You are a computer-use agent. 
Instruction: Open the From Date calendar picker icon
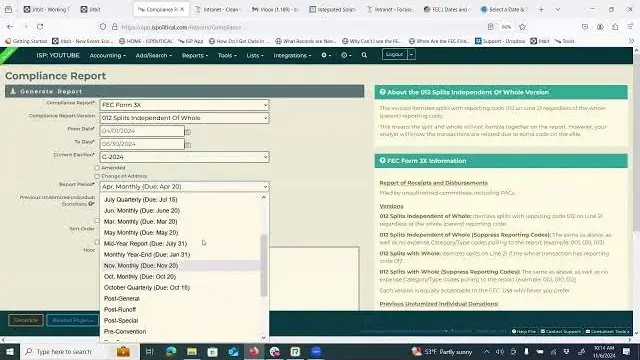tap(188, 132)
